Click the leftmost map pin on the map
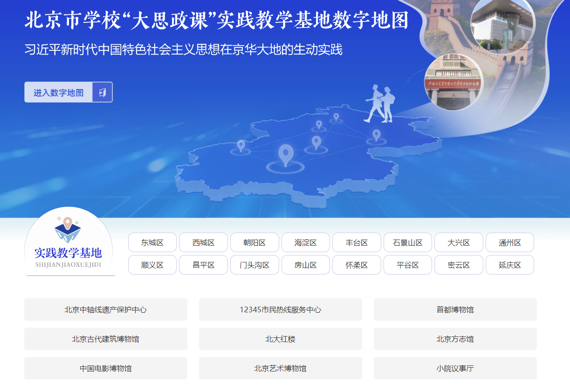Image resolution: width=570 pixels, height=392 pixels. coord(240,145)
